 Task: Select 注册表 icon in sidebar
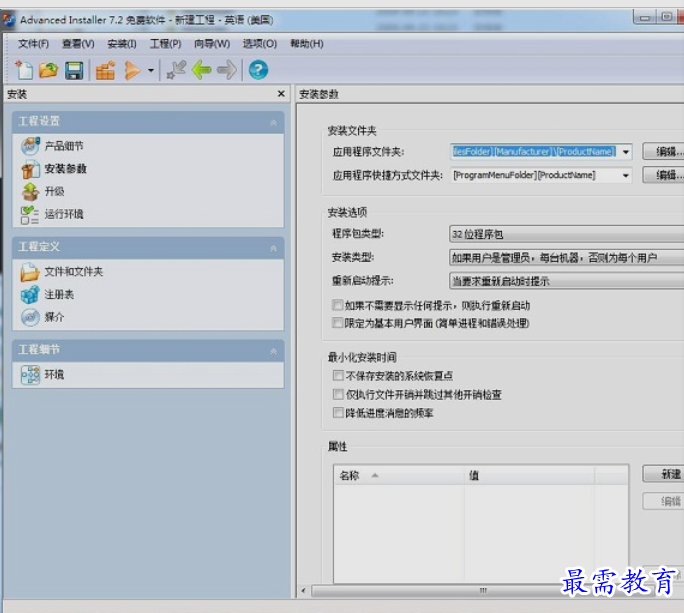(x=30, y=295)
